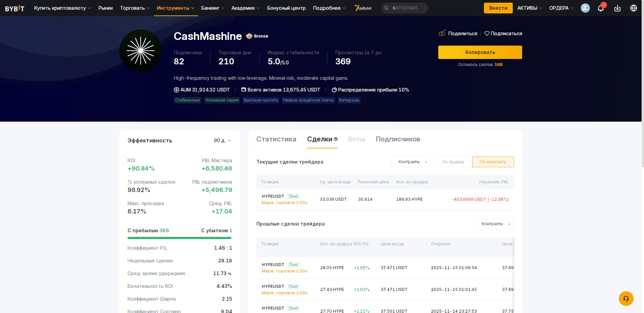Image resolution: width=644 pixels, height=313 pixels.
Task: Open the 7UpBybit promo icon
Action: [x=363, y=8]
